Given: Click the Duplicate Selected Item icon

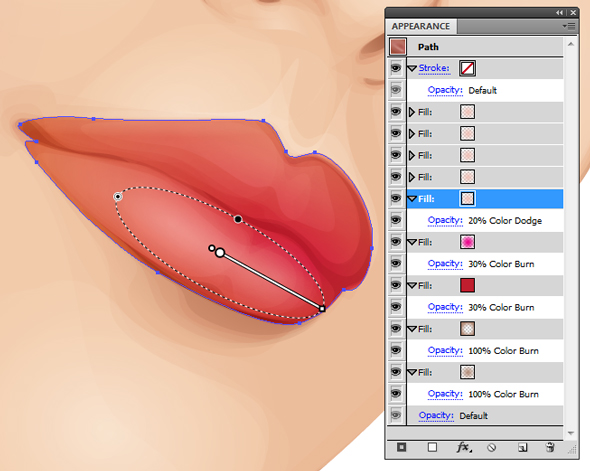Looking at the screenshot, I should click(x=522, y=447).
